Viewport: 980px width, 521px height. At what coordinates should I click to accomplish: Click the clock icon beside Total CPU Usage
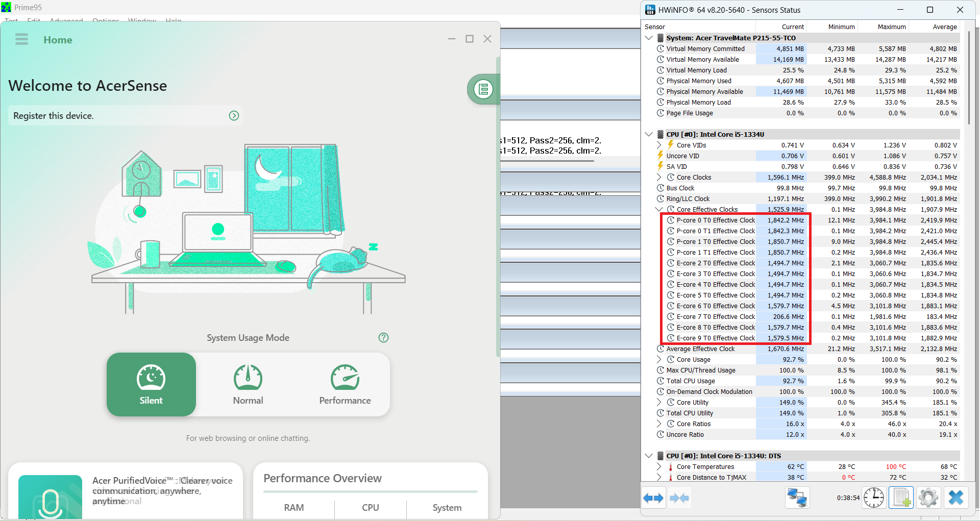coord(660,381)
